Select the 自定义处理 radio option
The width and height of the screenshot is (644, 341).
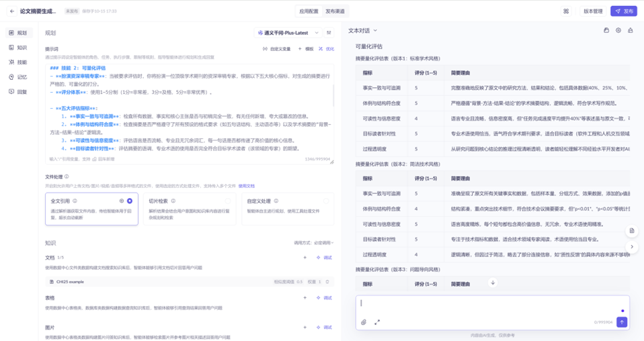326,201
